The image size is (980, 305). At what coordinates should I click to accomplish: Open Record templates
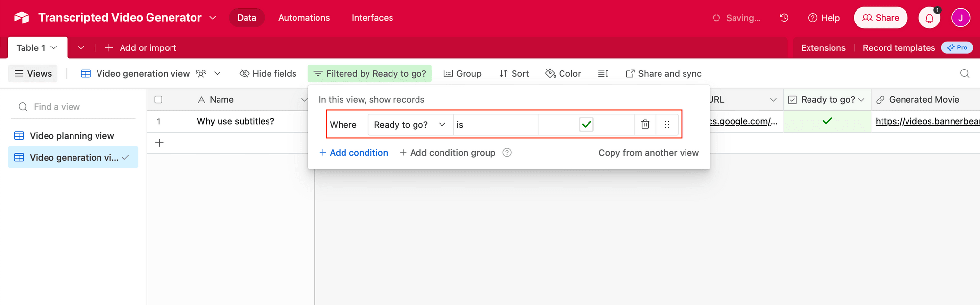pyautogui.click(x=899, y=47)
